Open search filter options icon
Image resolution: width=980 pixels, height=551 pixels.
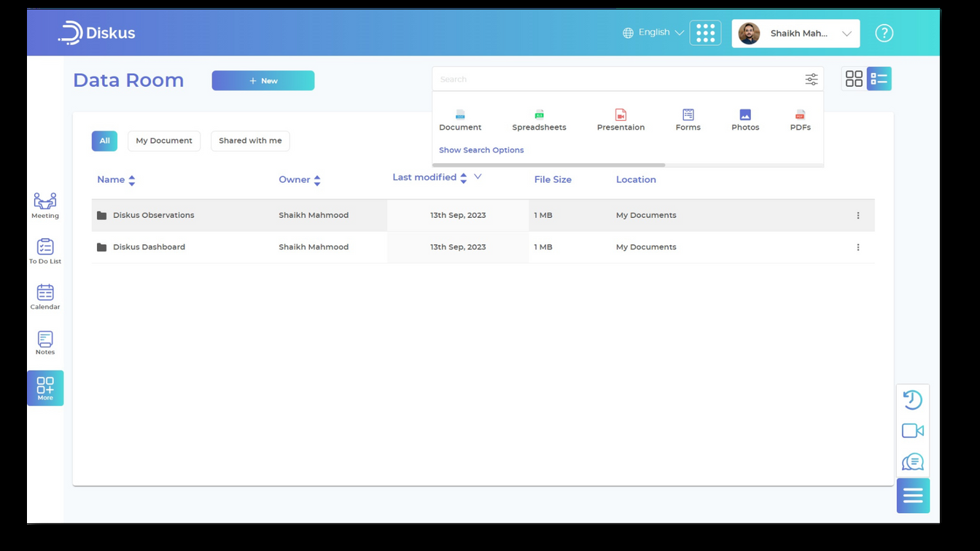(812, 79)
